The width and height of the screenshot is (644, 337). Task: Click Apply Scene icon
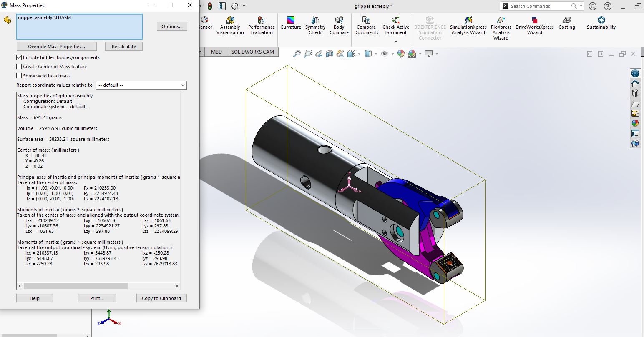412,54
